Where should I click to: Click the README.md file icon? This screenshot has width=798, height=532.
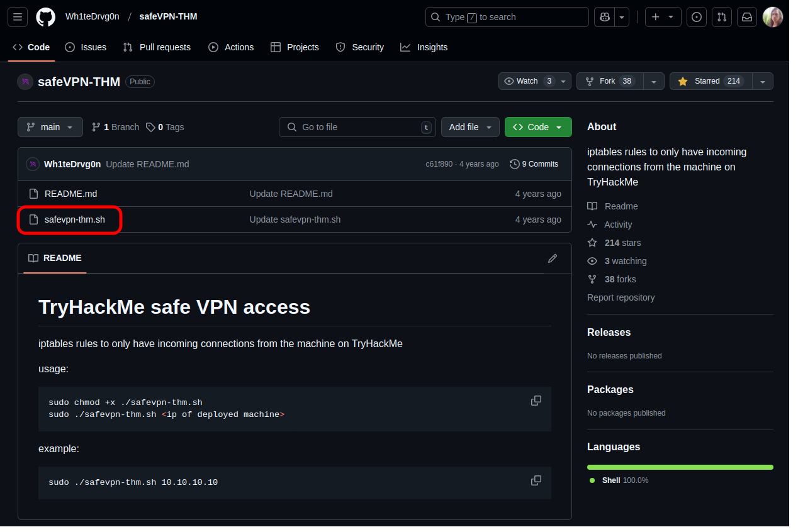tap(34, 194)
